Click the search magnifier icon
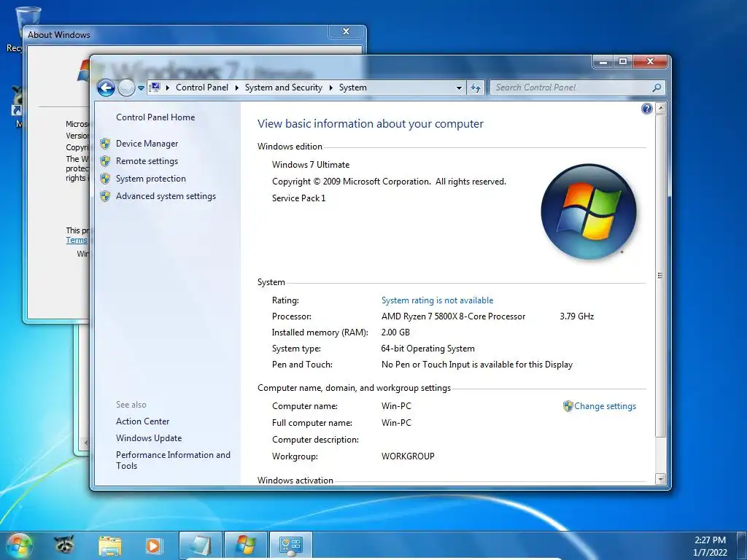The image size is (747, 560). 657,87
